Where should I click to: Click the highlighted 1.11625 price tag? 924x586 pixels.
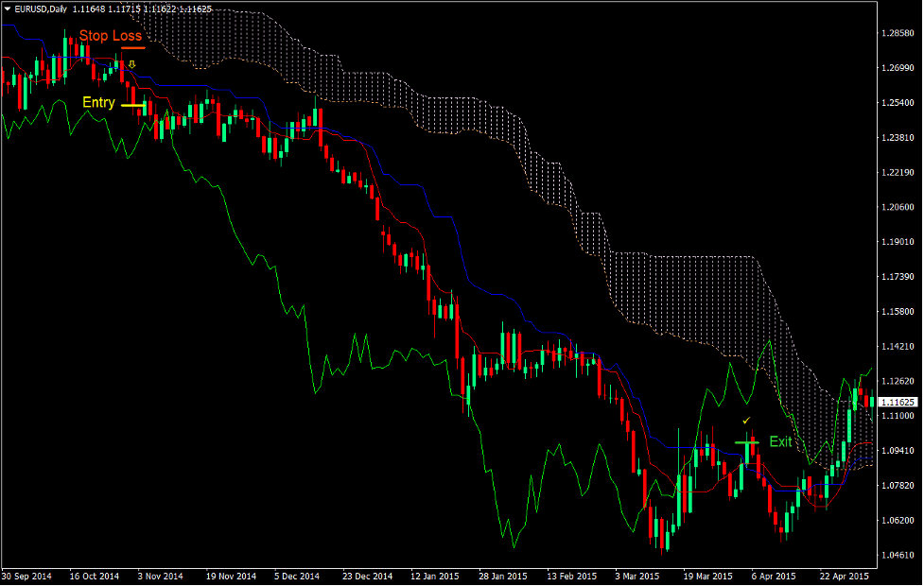pyautogui.click(x=897, y=401)
